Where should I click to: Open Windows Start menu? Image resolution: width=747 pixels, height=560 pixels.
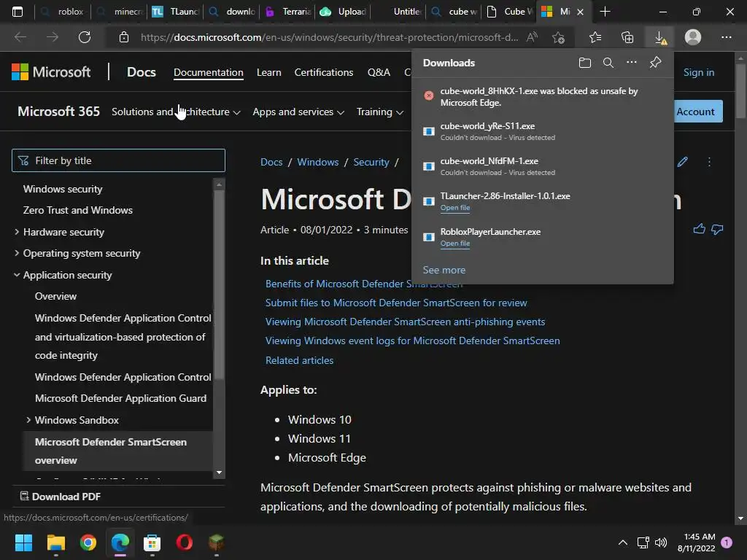coord(23,542)
